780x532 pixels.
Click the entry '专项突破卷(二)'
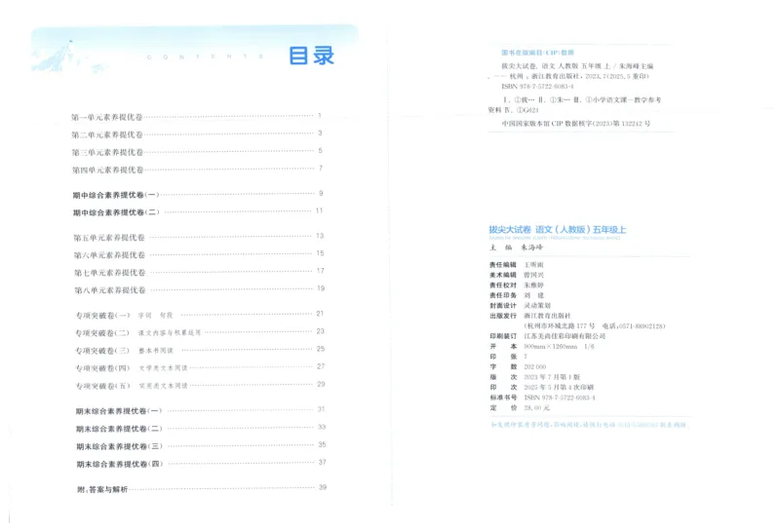[x=102, y=333]
